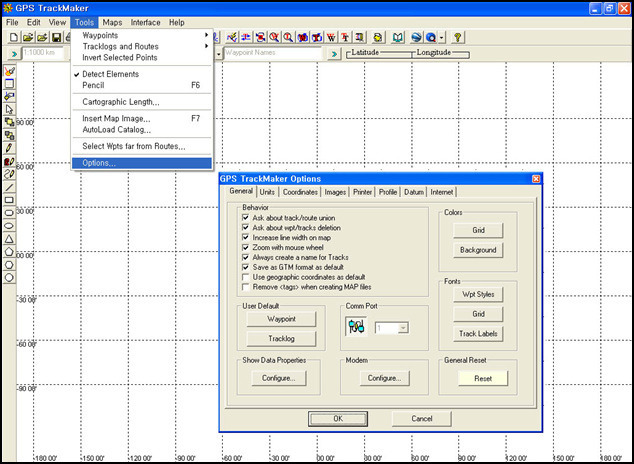Click the red W toolbar icon
Viewport: 634px width, 464px height.
click(331, 38)
